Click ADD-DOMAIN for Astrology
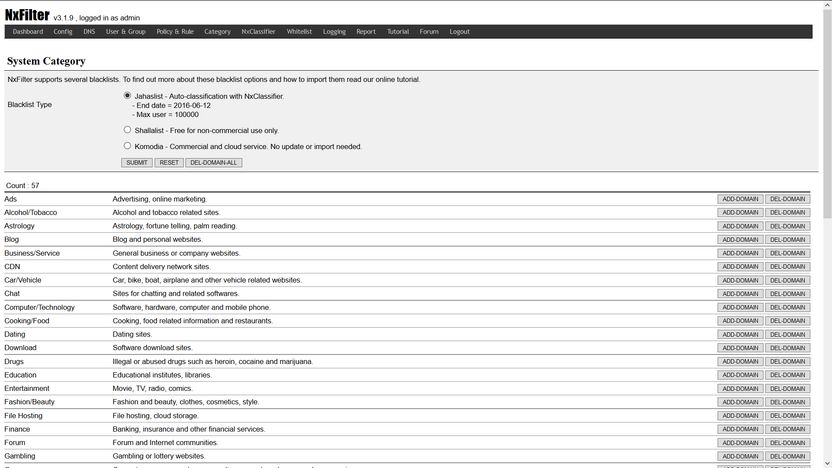 740,226
